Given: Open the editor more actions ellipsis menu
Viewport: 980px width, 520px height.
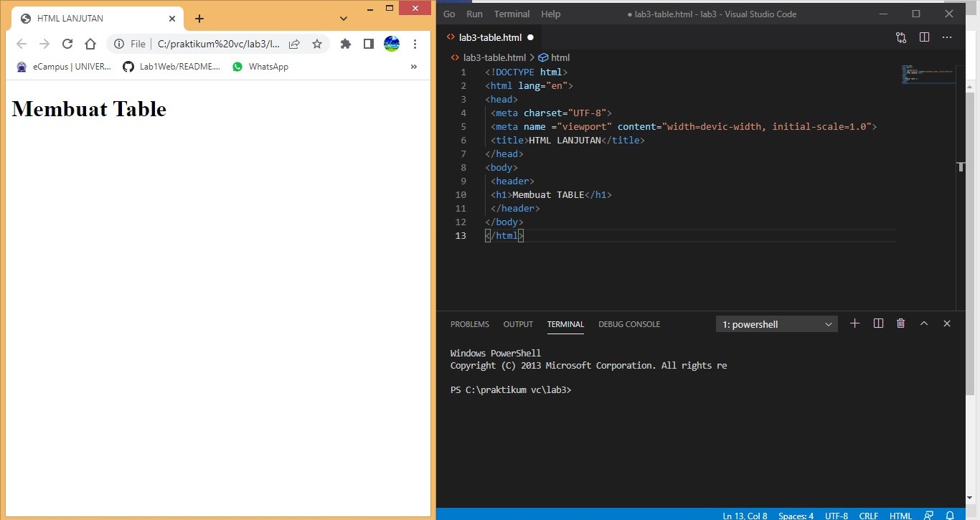Looking at the screenshot, I should (x=947, y=37).
